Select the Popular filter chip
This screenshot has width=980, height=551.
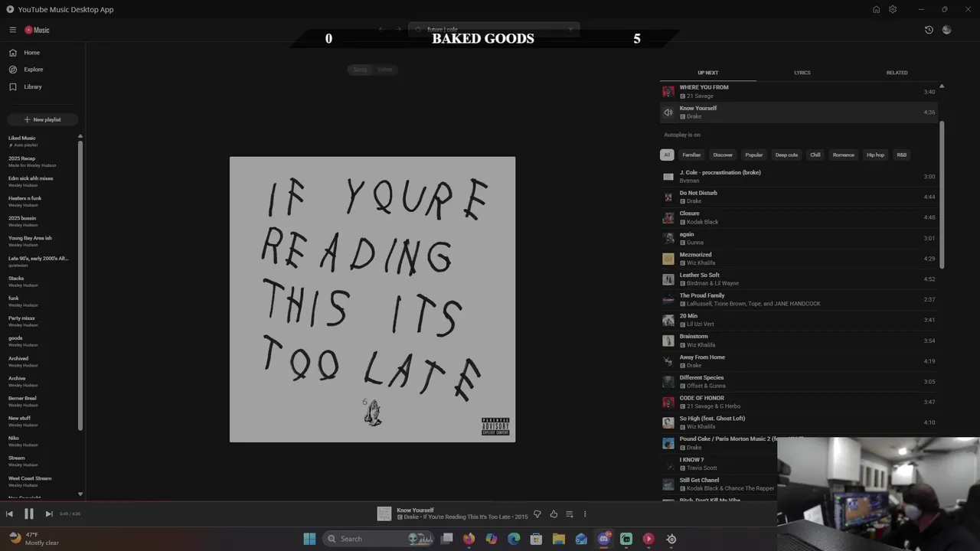coord(754,155)
